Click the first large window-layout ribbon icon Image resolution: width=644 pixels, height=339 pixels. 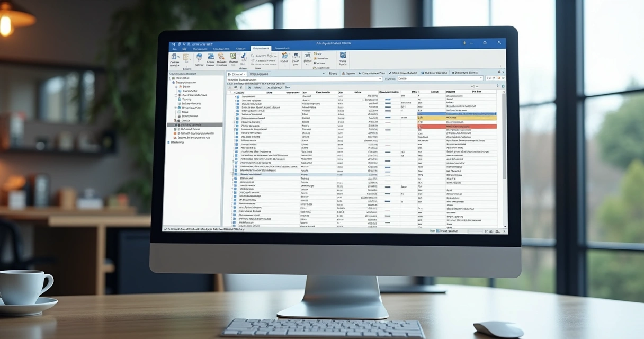click(x=174, y=57)
